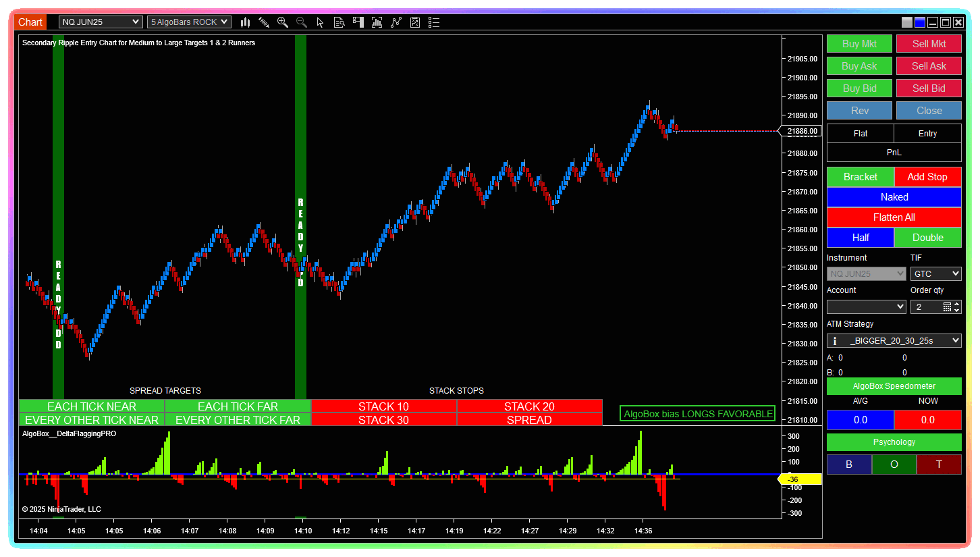Open the chart properties list icon

pyautogui.click(x=434, y=22)
